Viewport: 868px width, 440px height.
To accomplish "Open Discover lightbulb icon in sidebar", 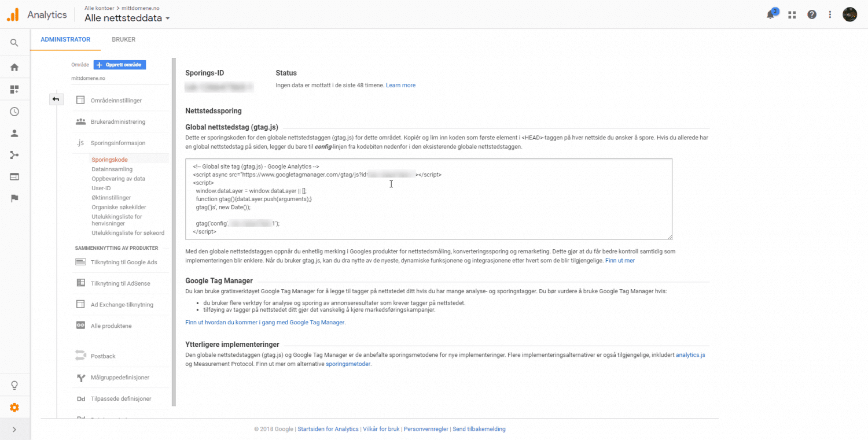I will [x=14, y=385].
